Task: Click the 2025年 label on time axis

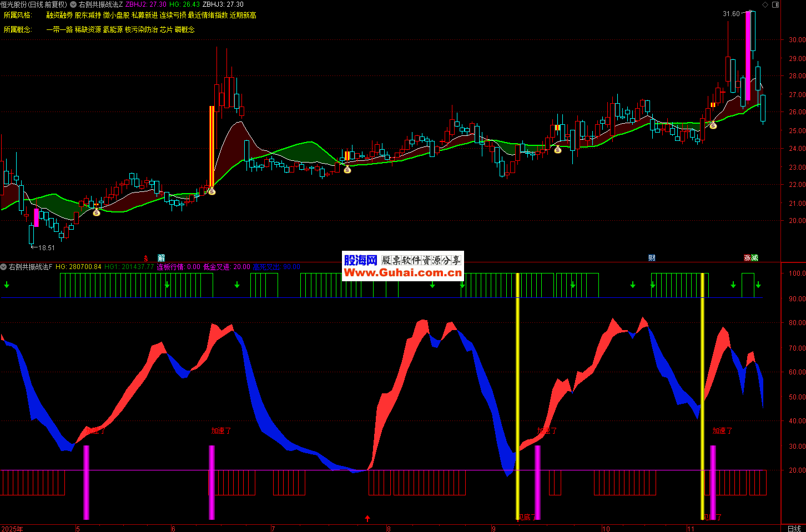Action: [12, 529]
